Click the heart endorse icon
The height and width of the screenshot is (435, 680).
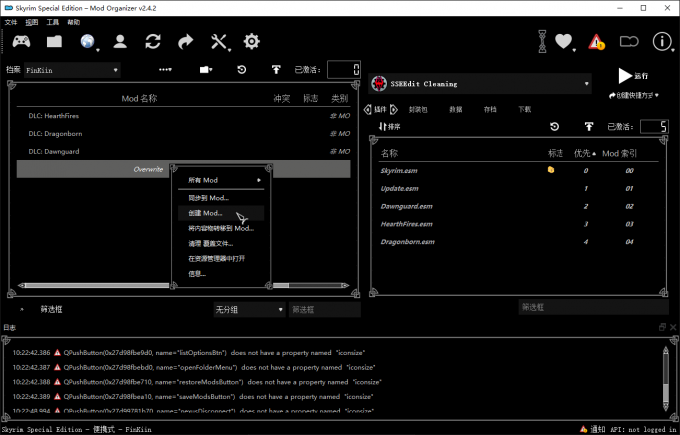coord(563,42)
